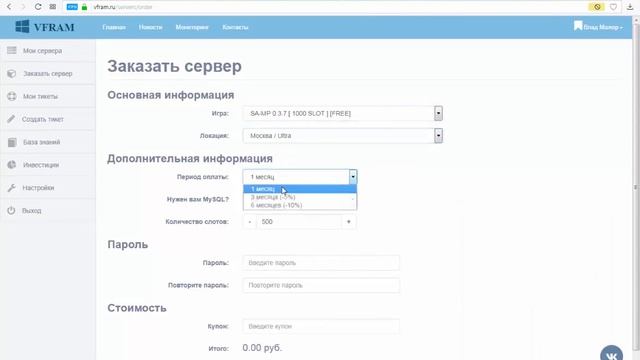Go back using browser back arrow

point(9,7)
